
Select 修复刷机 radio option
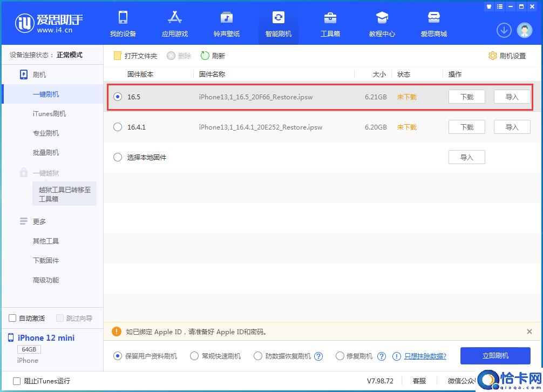[x=340, y=356]
